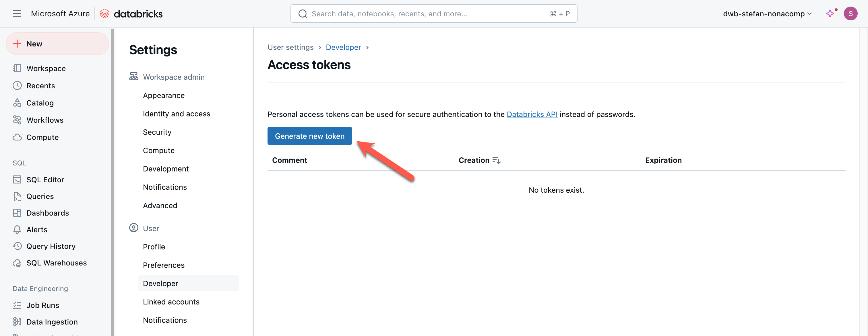Open SQL Warehouses via its icon
Screen dimensions: 868x336
tap(17, 263)
